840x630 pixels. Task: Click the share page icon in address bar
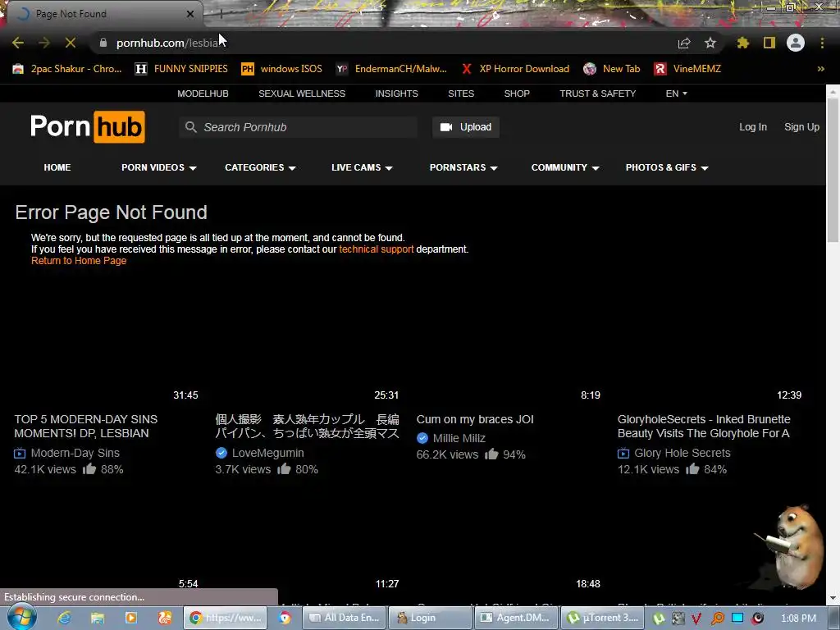click(684, 43)
